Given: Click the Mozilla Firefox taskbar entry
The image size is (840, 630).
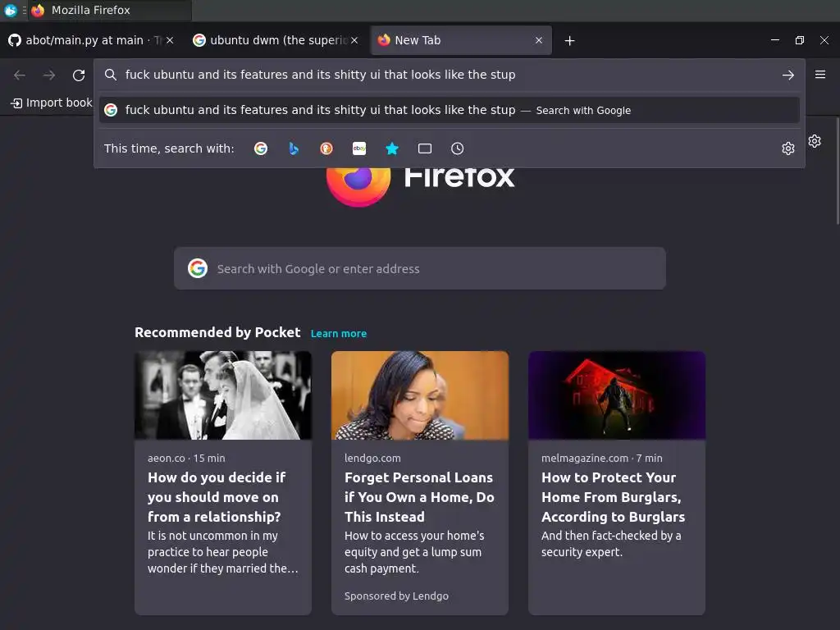Looking at the screenshot, I should (x=109, y=10).
